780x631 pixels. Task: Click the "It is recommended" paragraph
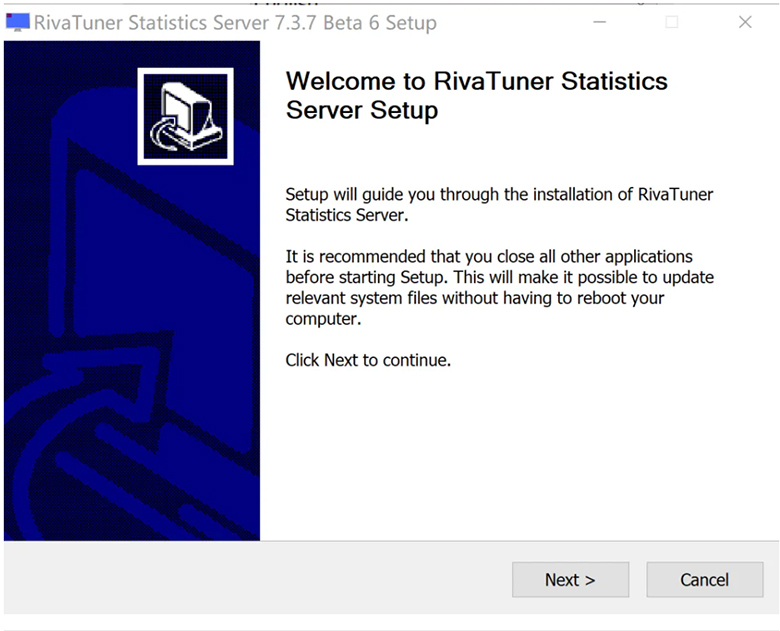coord(499,287)
